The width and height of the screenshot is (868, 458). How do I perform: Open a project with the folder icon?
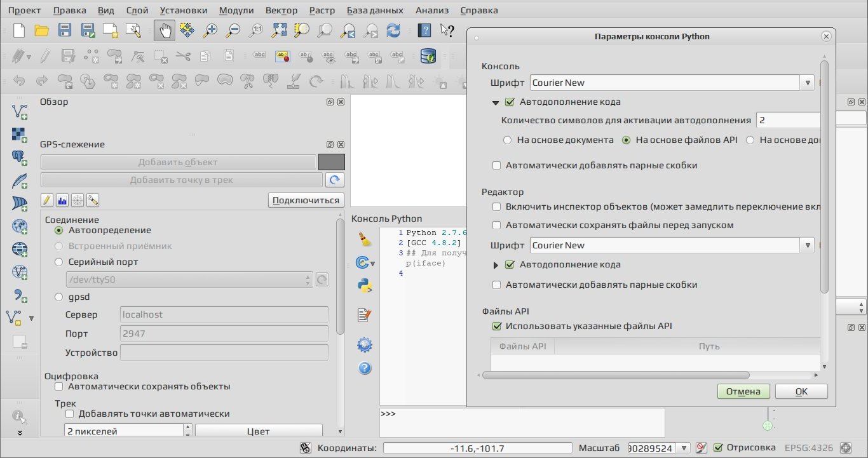[x=42, y=30]
